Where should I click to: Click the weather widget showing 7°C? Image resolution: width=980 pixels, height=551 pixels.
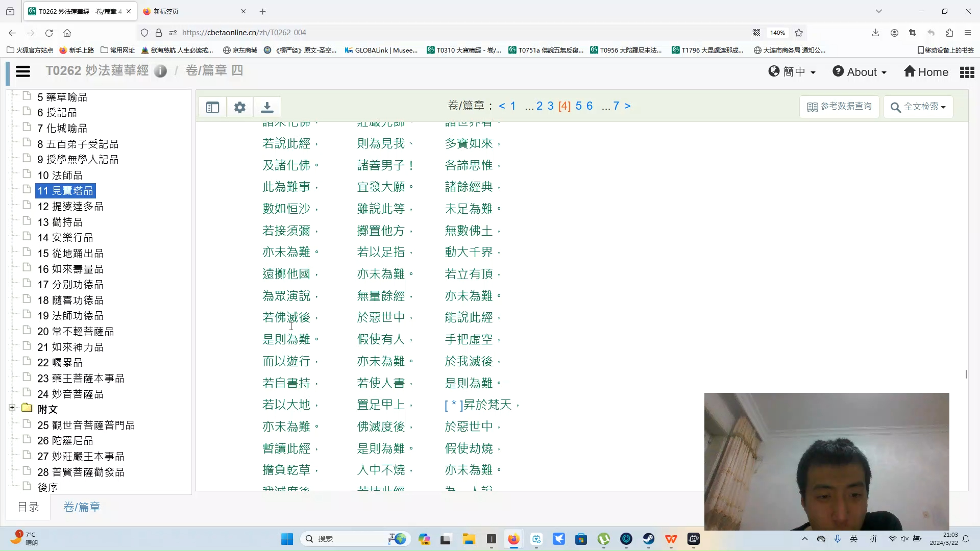[x=24, y=538]
